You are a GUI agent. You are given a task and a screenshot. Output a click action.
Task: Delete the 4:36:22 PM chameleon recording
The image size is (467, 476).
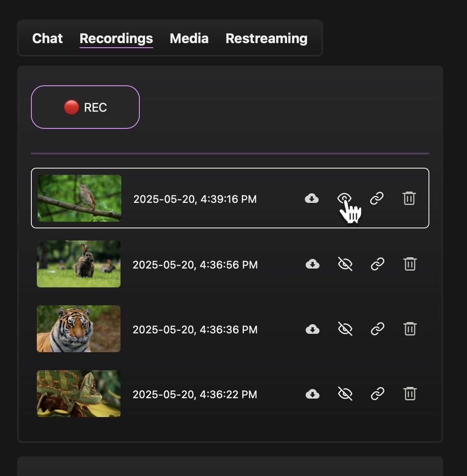[410, 394]
